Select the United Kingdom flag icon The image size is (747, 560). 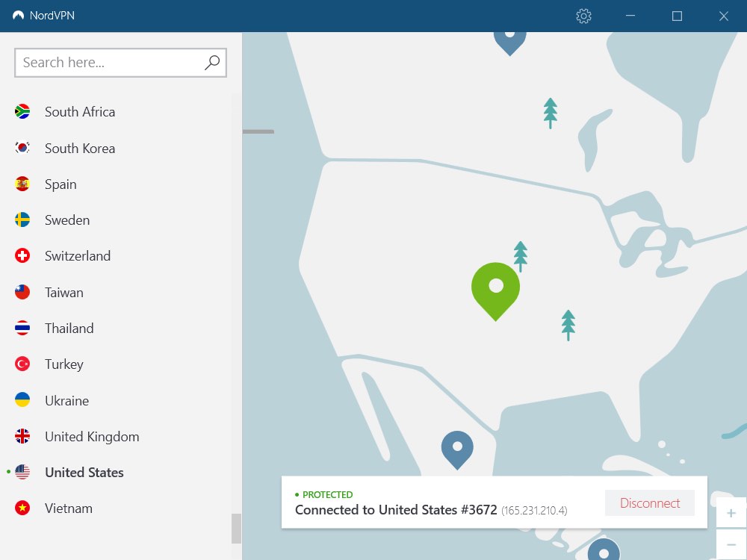[x=22, y=436]
